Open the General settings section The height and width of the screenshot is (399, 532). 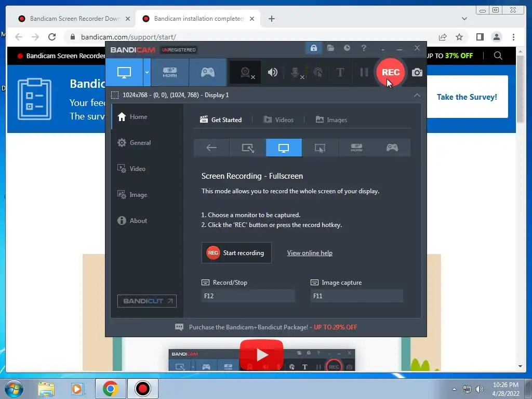click(x=147, y=143)
